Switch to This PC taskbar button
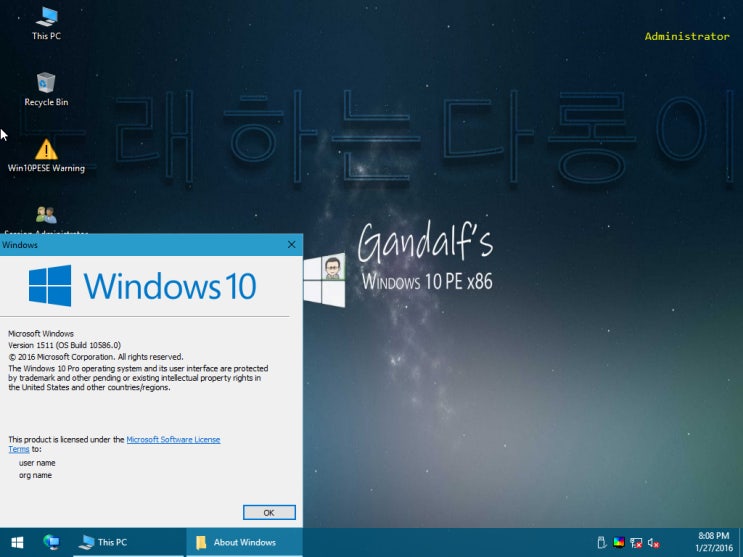This screenshot has height=557, width=743. (128, 542)
